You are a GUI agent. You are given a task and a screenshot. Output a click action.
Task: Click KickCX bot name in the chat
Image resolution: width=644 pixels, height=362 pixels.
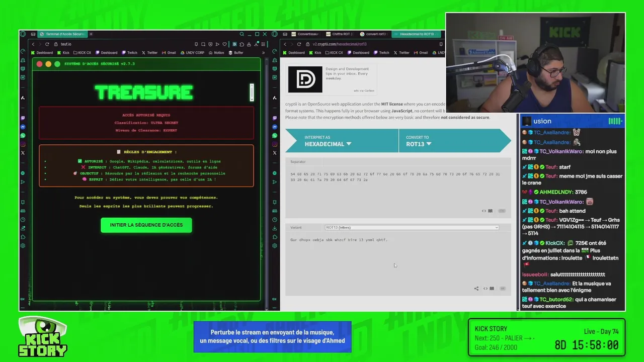coord(554,243)
